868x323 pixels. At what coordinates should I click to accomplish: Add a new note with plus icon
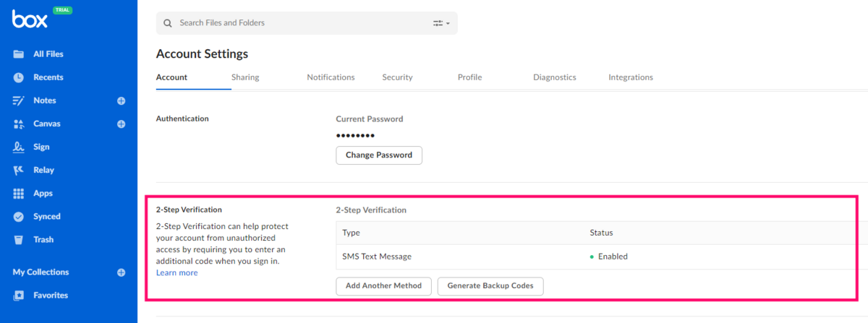point(122,100)
